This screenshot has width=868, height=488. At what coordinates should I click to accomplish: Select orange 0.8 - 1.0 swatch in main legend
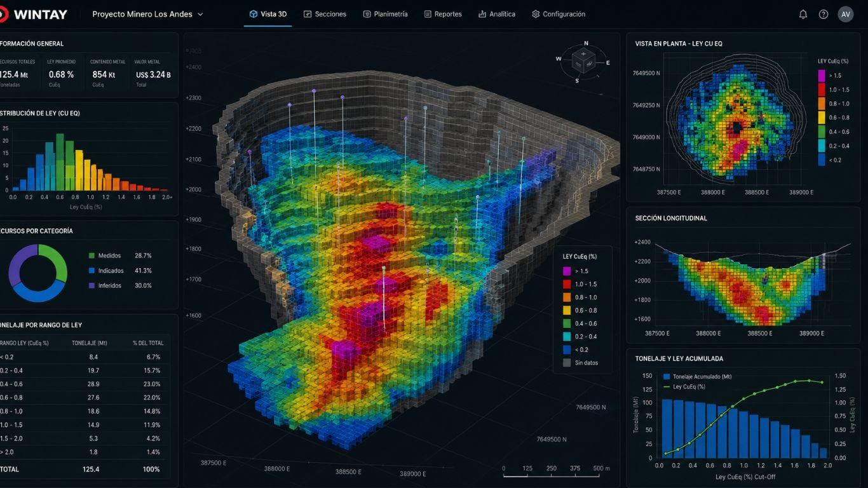click(567, 297)
